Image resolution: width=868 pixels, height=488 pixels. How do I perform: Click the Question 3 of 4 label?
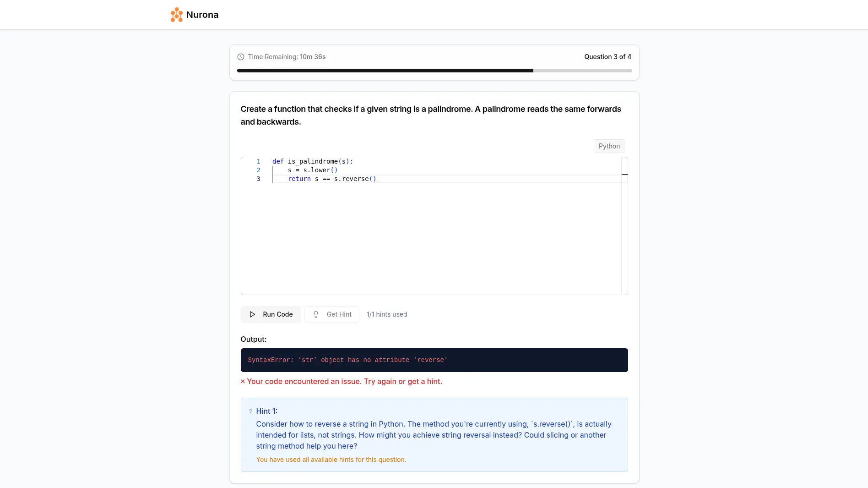(608, 57)
